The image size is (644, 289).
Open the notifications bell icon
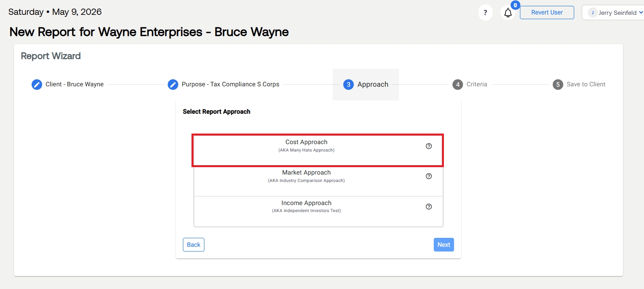point(508,13)
